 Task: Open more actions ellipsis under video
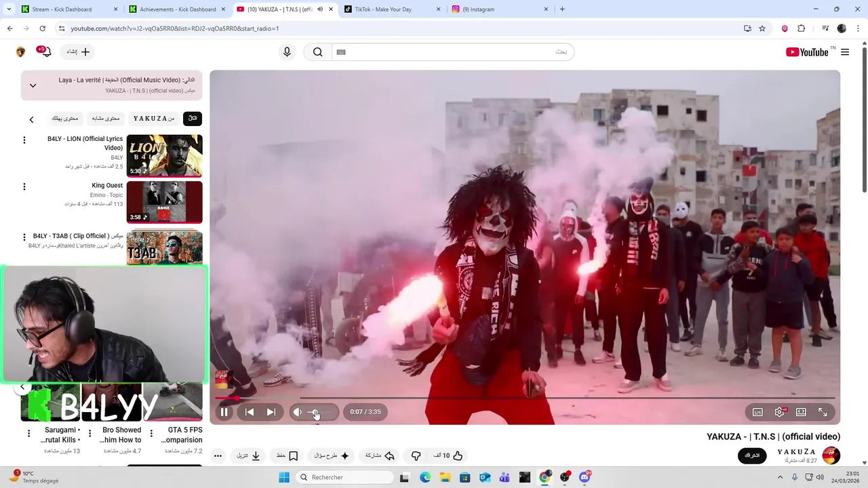218,456
